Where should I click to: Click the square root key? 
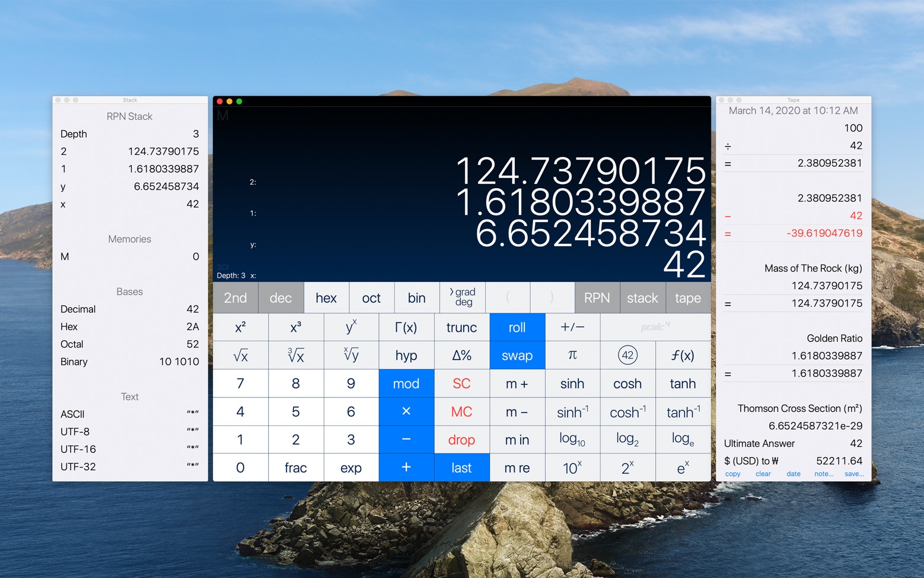point(240,355)
